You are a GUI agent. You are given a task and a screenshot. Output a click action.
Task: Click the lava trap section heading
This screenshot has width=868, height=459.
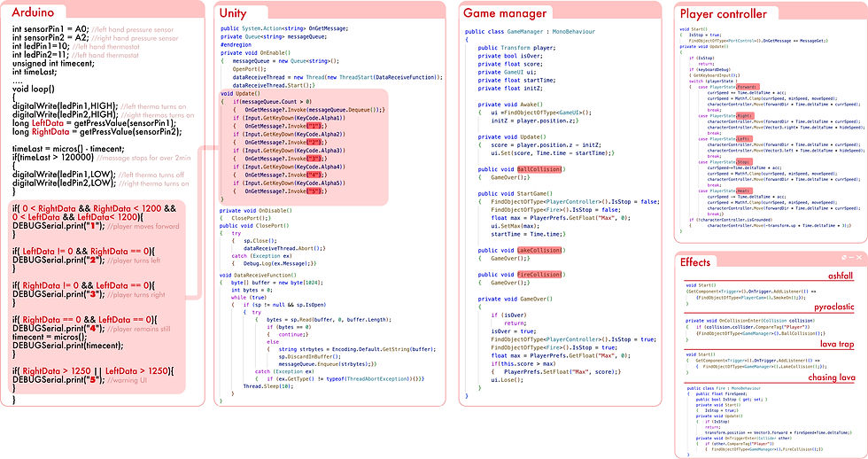point(837,344)
